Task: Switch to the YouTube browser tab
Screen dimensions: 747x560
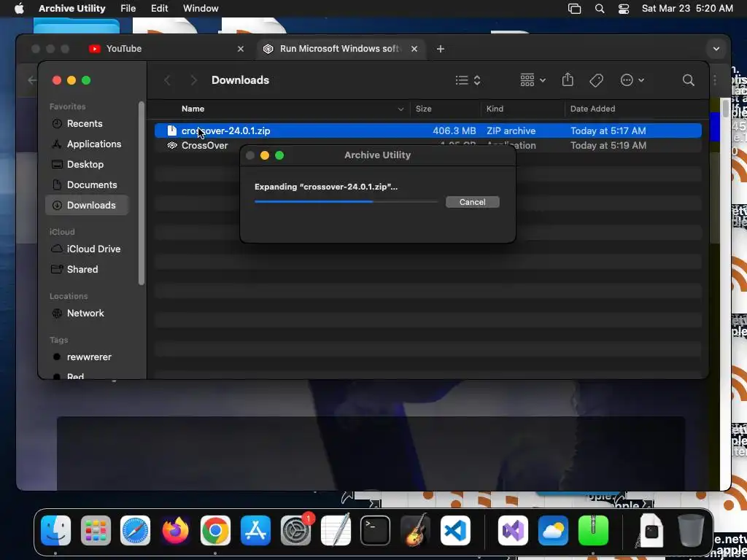Action: (166, 49)
